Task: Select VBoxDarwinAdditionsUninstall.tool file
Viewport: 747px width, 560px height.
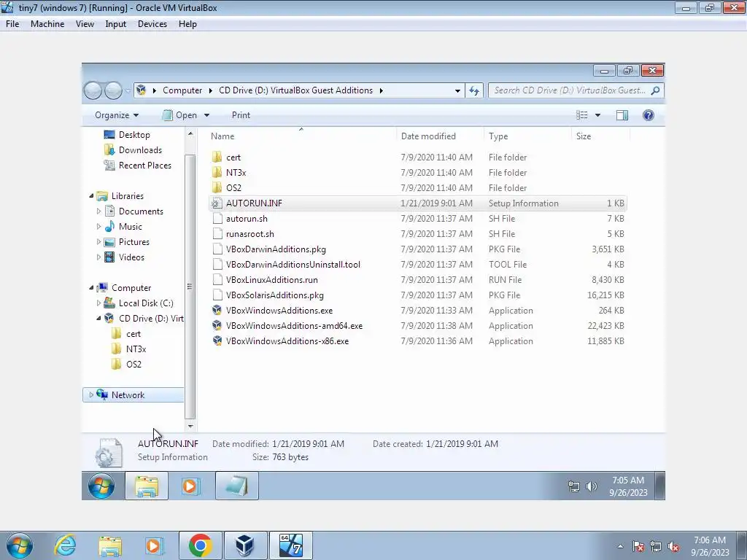Action: pyautogui.click(x=293, y=264)
